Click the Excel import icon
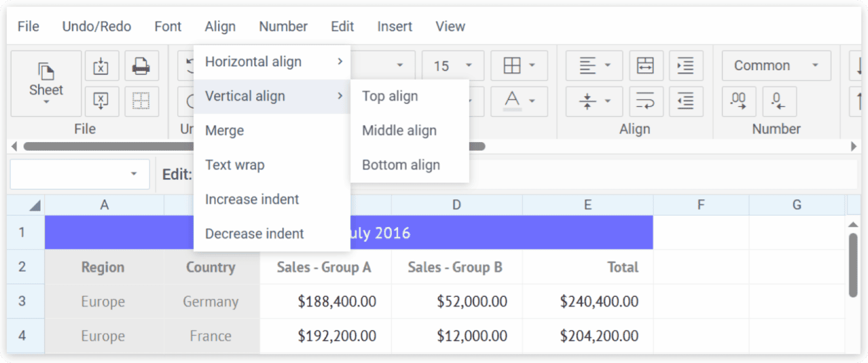This screenshot has width=868, height=363. pyautogui.click(x=101, y=66)
